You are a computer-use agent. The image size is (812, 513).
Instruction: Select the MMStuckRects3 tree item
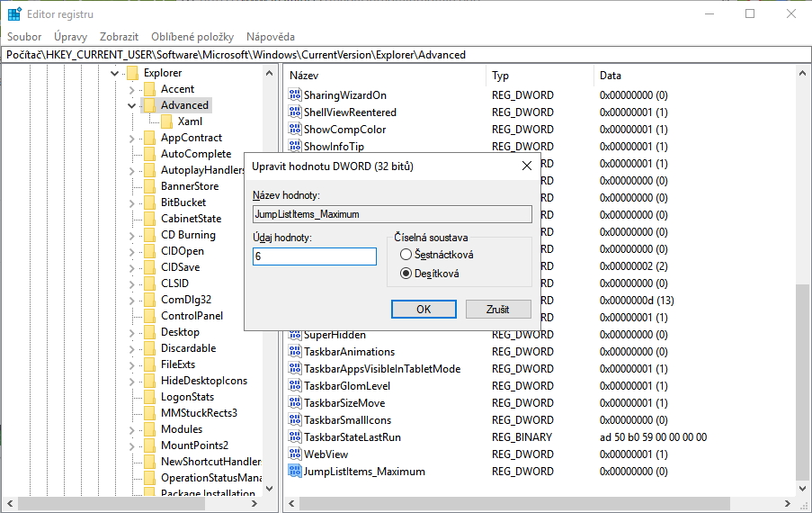tap(199, 413)
